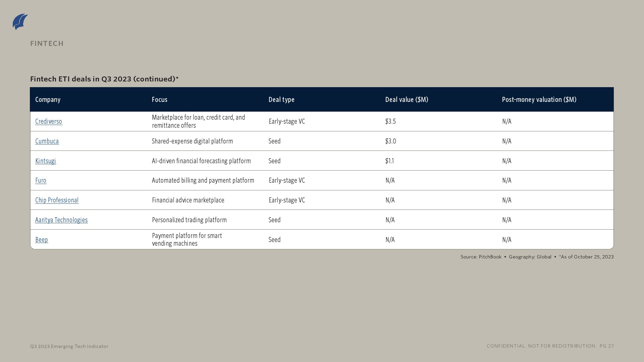This screenshot has width=644, height=362.
Task: Click the Fintech ETI deals table title
Action: [x=104, y=79]
